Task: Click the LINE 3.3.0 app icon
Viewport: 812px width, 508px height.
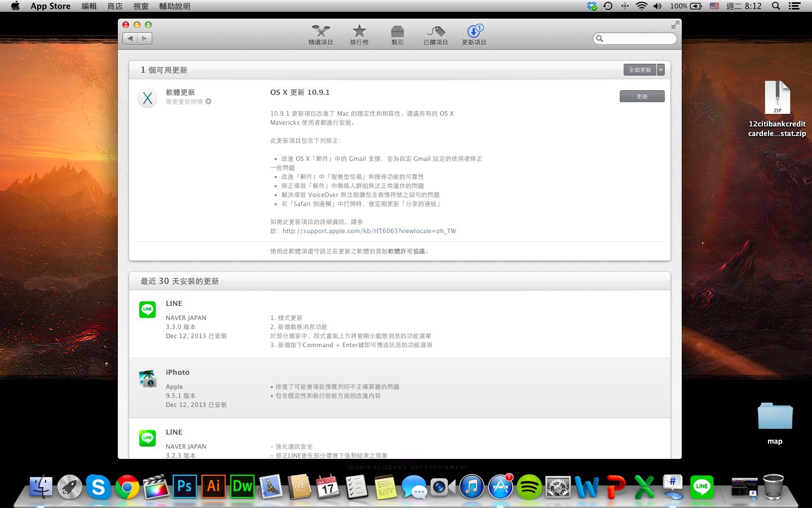Action: (x=148, y=309)
